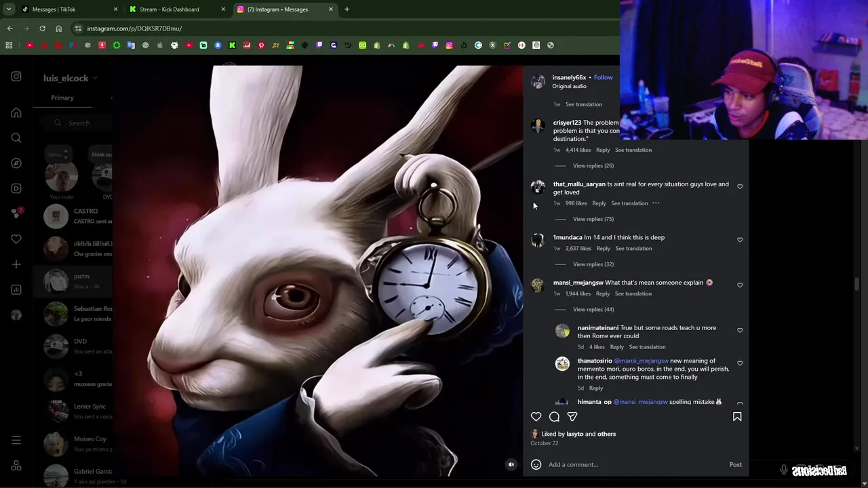Open profile avatar in the sidebar
Screen dimensions: 868x488
[16, 314]
